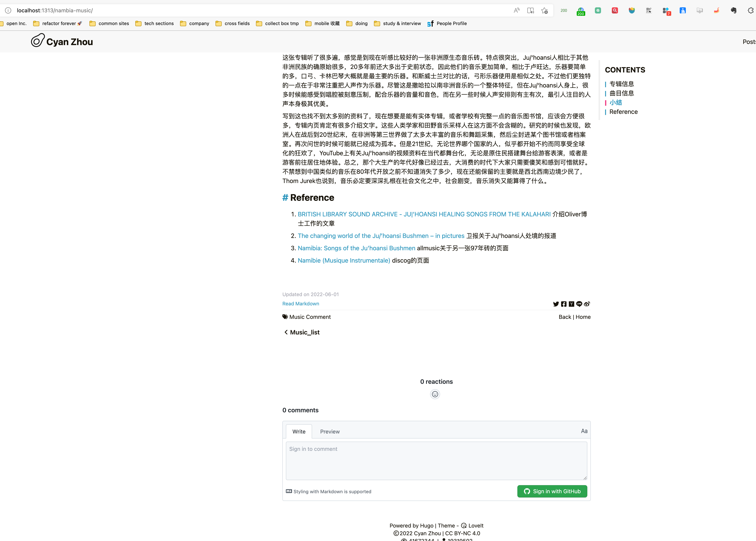The height and width of the screenshot is (541, 756).
Task: Share the post via LINE
Action: (579, 304)
